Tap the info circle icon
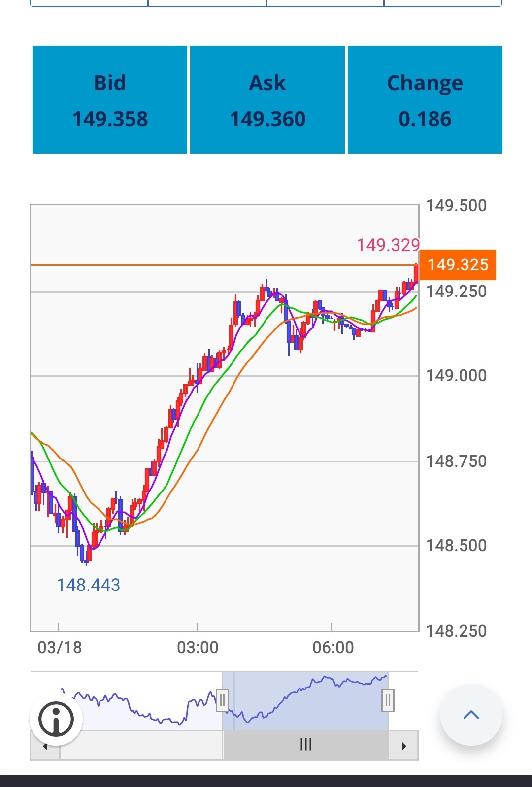 56,719
